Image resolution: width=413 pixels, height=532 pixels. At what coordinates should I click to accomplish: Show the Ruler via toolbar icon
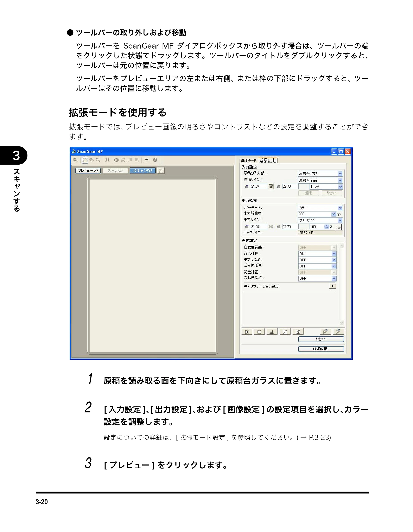click(x=146, y=160)
